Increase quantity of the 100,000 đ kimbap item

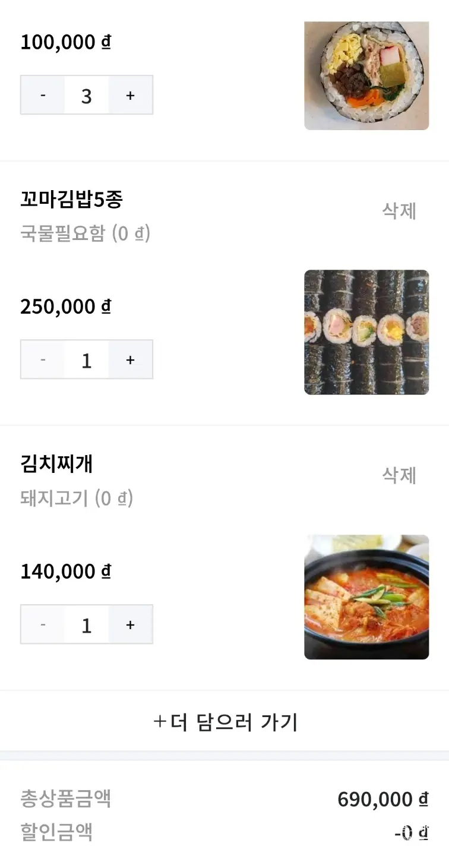pos(131,95)
